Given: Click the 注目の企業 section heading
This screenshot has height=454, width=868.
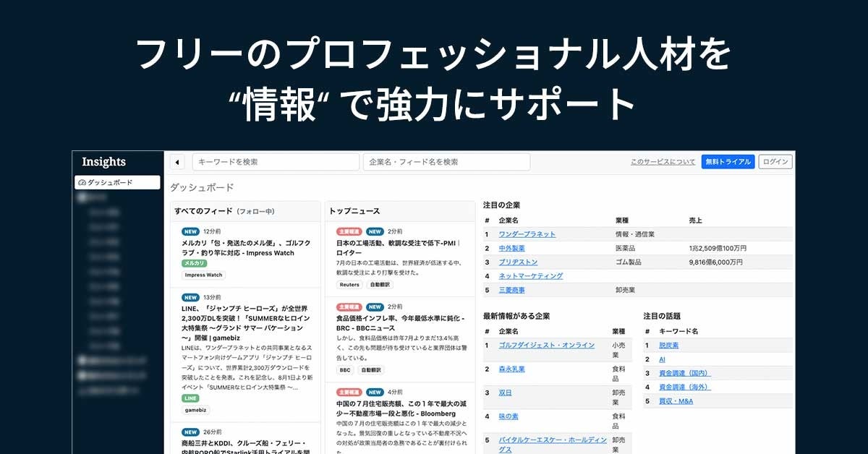Looking at the screenshot, I should [502, 205].
